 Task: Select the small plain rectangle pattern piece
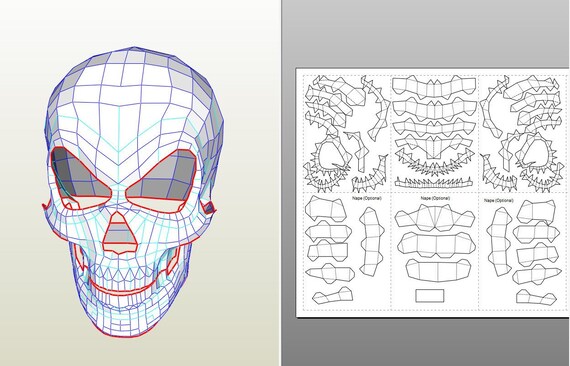click(430, 296)
